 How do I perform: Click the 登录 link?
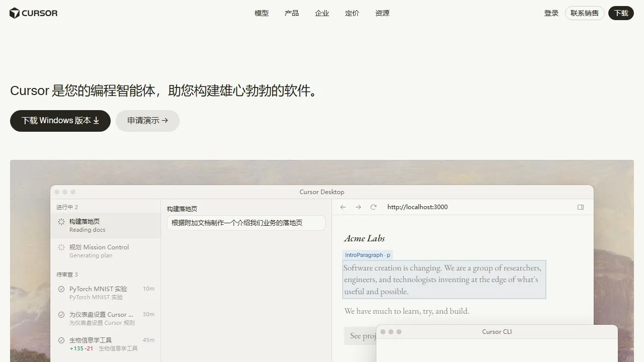(551, 13)
